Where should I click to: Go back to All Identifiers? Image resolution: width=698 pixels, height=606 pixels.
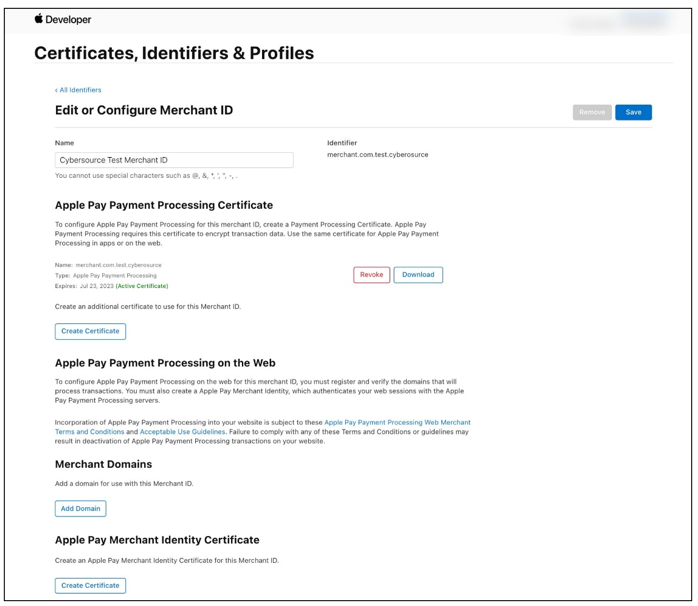tap(78, 90)
